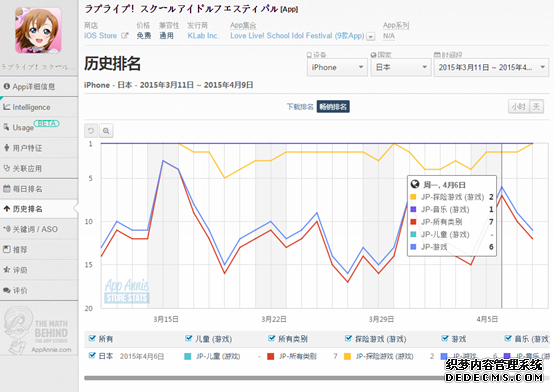Click the chart zoom magnifier icon
554x392 pixels.
(106, 131)
